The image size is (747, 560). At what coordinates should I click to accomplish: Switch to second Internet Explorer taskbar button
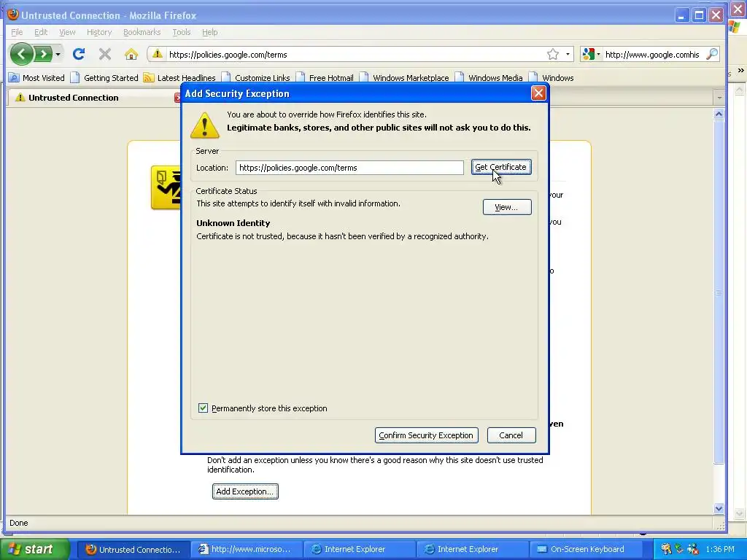(472, 549)
